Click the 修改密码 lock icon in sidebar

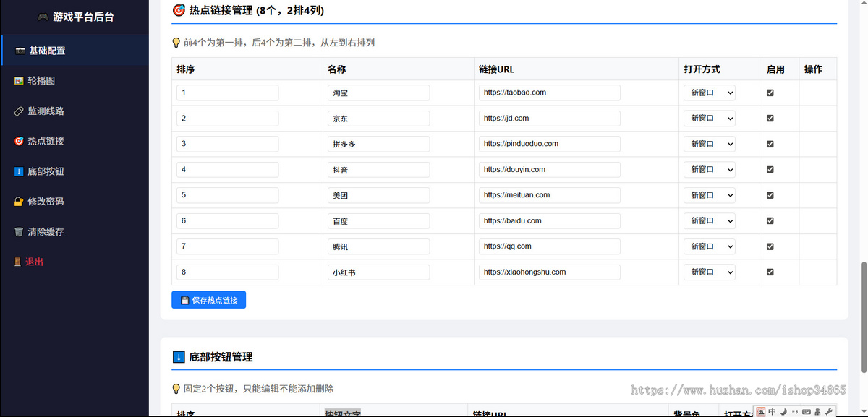(x=19, y=202)
